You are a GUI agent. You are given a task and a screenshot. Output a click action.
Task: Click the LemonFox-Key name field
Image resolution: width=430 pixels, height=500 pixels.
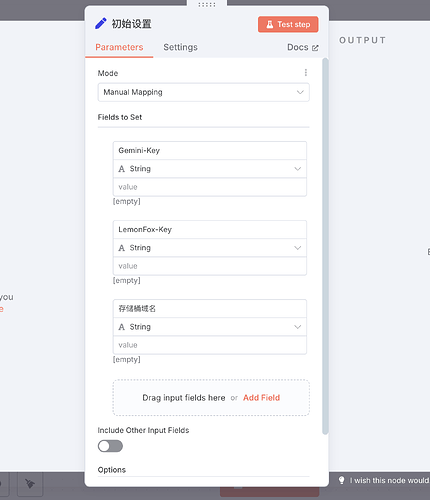[210, 229]
